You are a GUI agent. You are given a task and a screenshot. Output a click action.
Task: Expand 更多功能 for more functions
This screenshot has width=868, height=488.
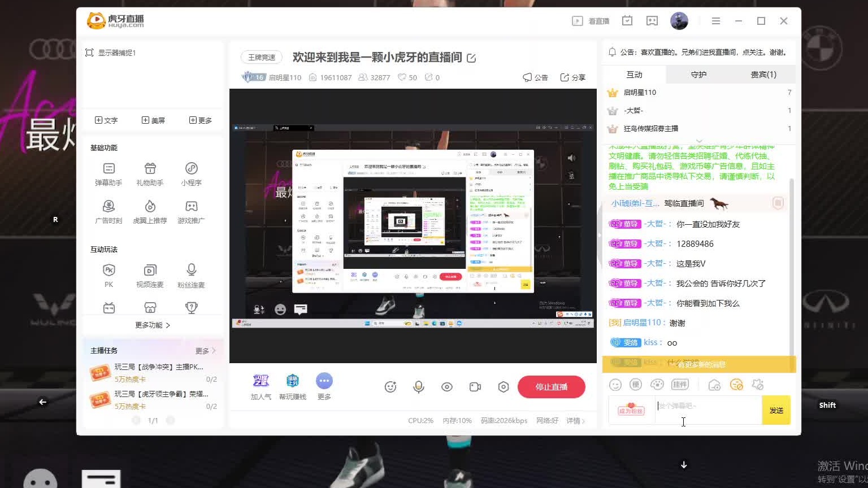coord(153,325)
